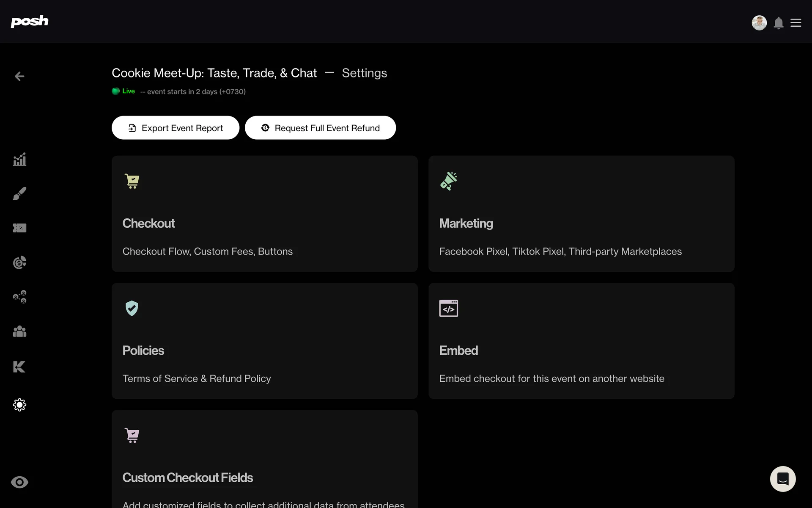Click Export Event Report button
This screenshot has height=508, width=812.
click(176, 128)
